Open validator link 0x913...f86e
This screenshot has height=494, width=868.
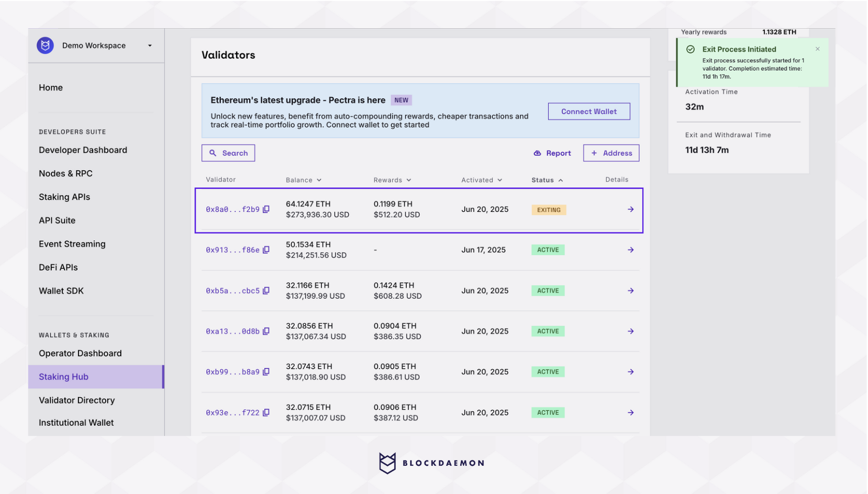232,250
